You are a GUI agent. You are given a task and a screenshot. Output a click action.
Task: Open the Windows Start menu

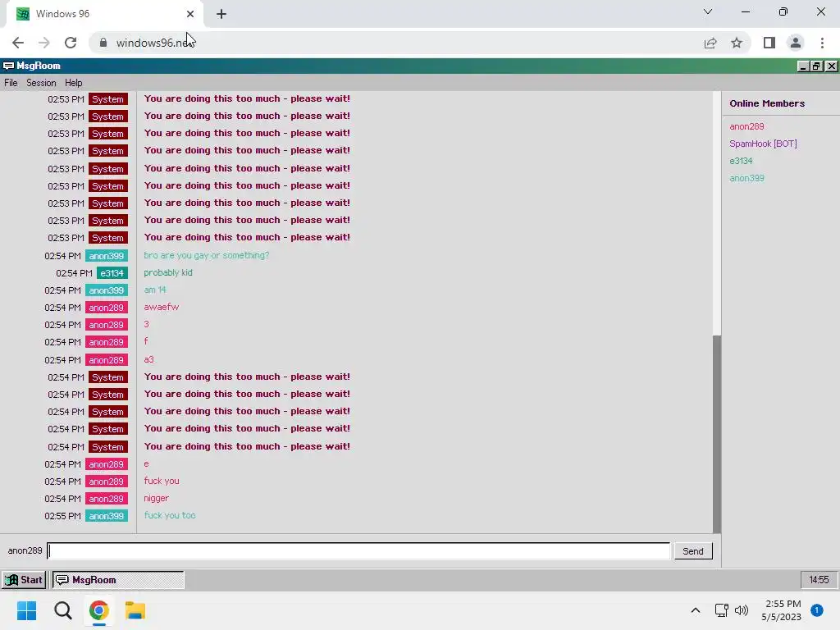click(26, 610)
